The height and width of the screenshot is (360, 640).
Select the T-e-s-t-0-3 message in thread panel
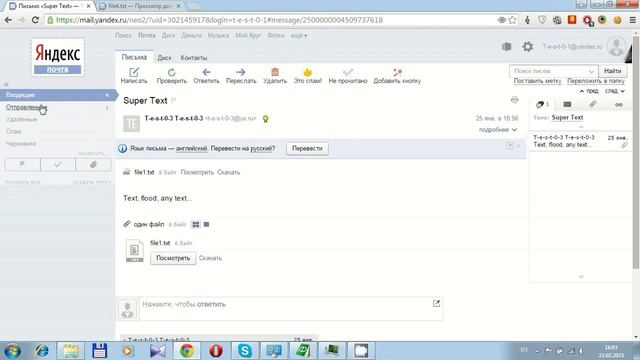pyautogui.click(x=580, y=141)
